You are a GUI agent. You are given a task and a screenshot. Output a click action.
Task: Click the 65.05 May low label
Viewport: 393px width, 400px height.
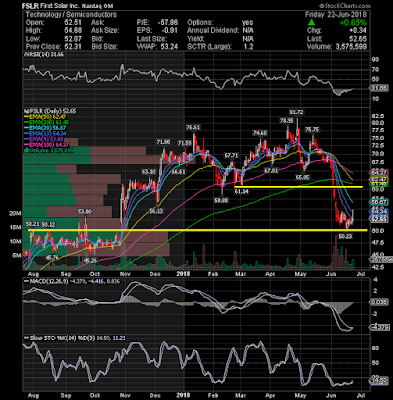coord(302,178)
